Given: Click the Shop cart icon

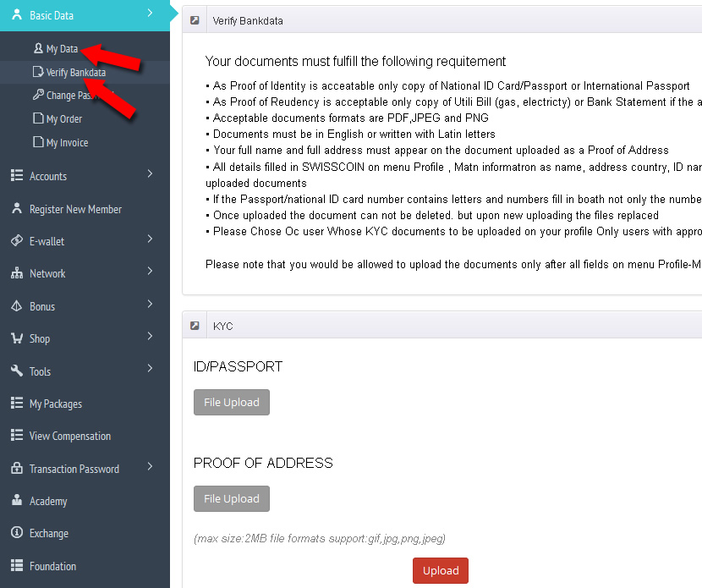Looking at the screenshot, I should tap(16, 338).
